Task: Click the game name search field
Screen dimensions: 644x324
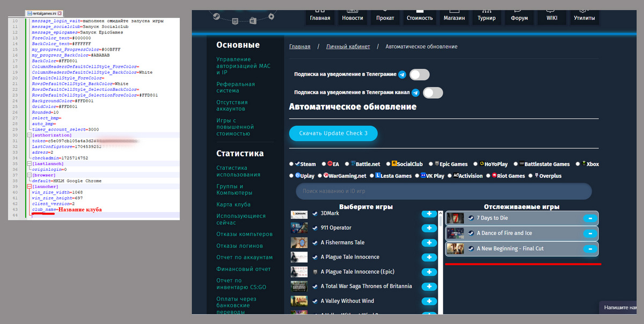Action: coord(443,191)
